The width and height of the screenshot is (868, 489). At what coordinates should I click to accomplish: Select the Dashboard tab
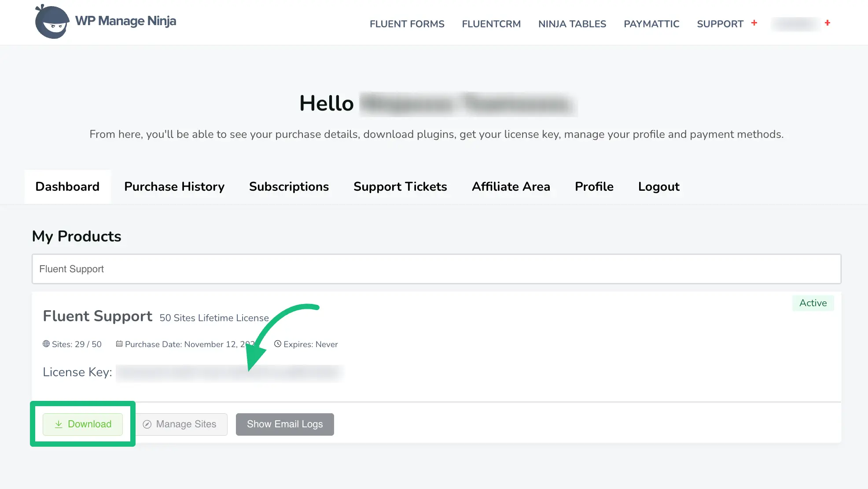coord(67,186)
